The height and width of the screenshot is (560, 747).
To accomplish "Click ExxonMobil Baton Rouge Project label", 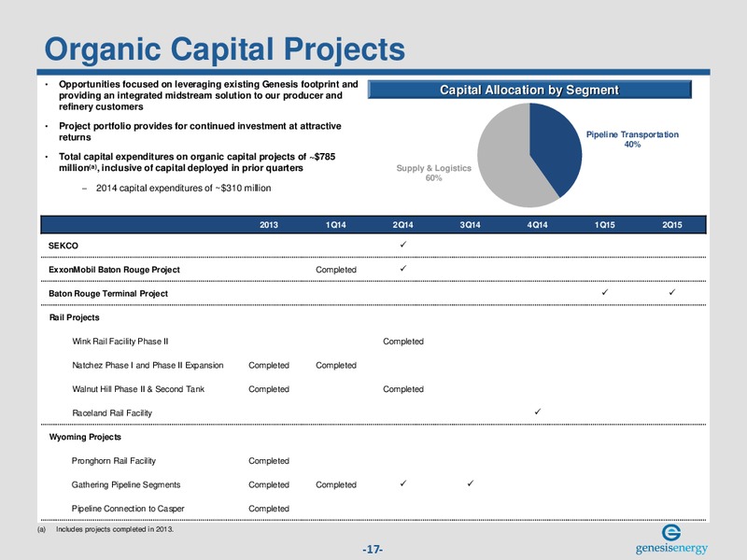I will tap(114, 270).
